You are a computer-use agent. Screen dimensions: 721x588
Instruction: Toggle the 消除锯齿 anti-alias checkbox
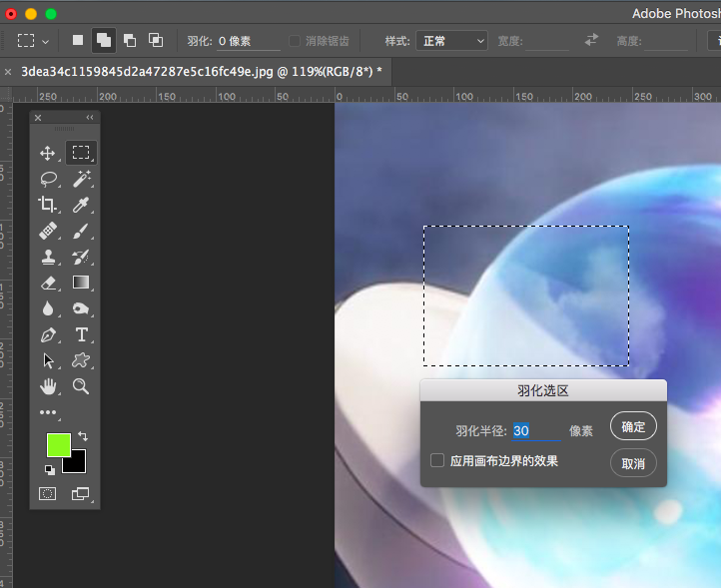coord(295,41)
